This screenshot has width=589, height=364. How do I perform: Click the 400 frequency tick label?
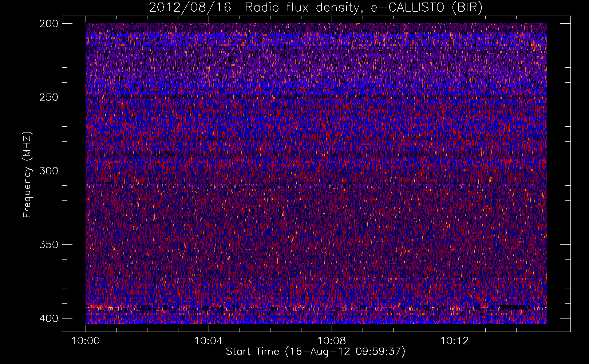pyautogui.click(x=48, y=318)
